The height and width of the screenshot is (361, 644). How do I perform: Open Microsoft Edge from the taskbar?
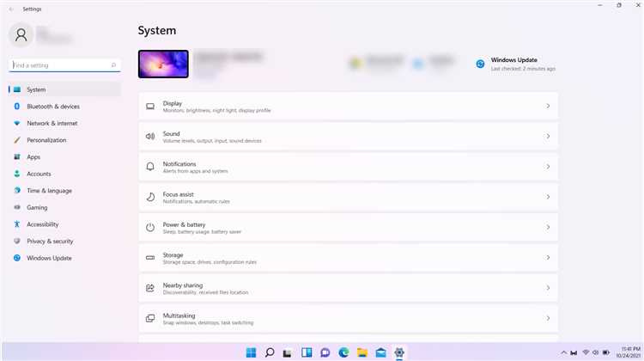pos(343,352)
